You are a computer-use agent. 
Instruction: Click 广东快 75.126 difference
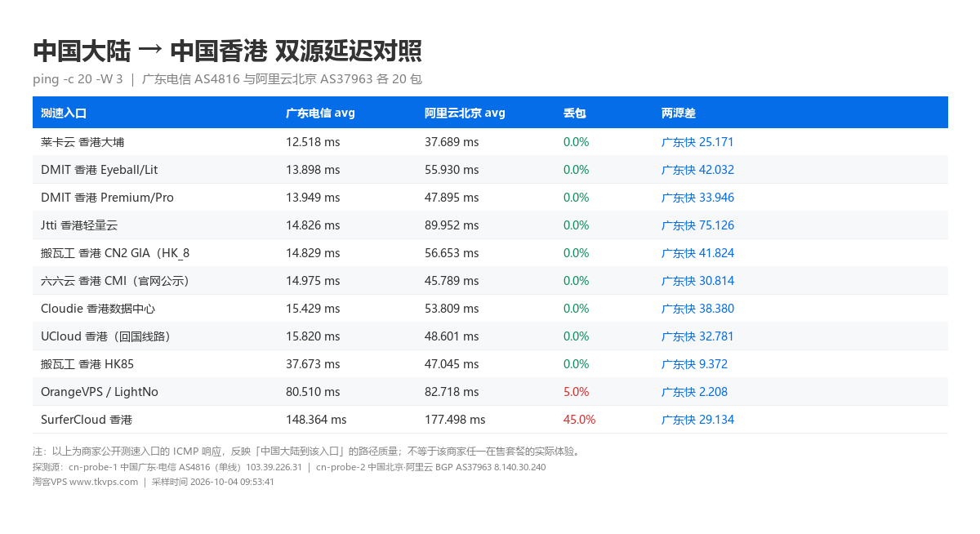coord(697,225)
